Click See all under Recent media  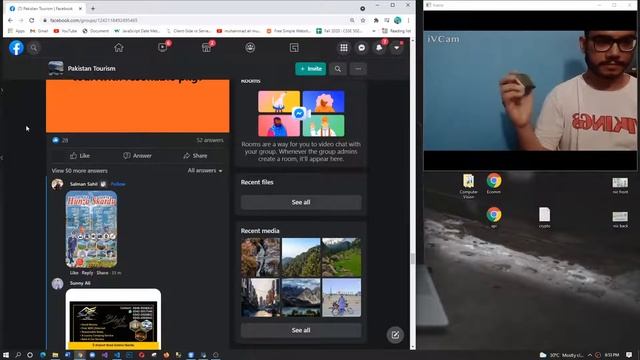tap(301, 330)
